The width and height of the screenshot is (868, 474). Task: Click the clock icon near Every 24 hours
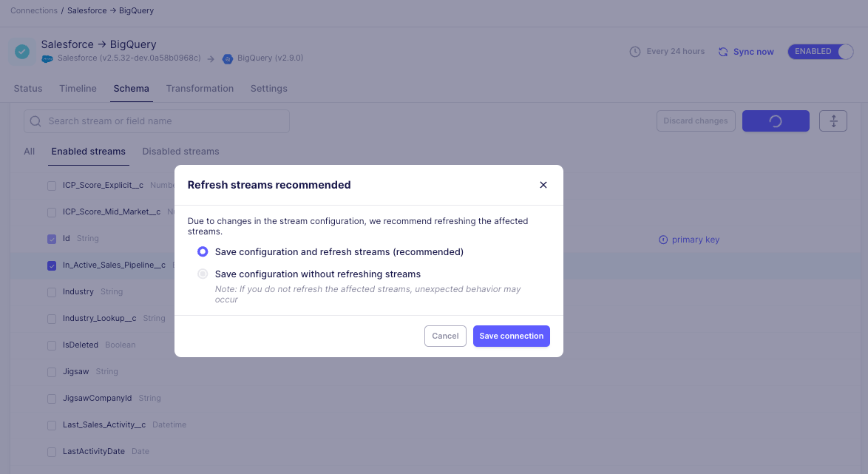point(635,51)
